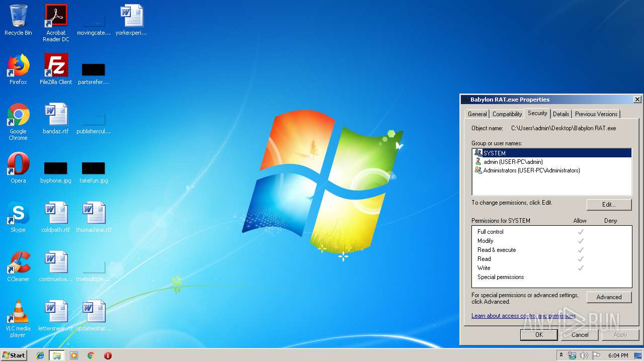Open Windows Explorer taskbar button
The width and height of the screenshot is (644, 362).
(57, 355)
